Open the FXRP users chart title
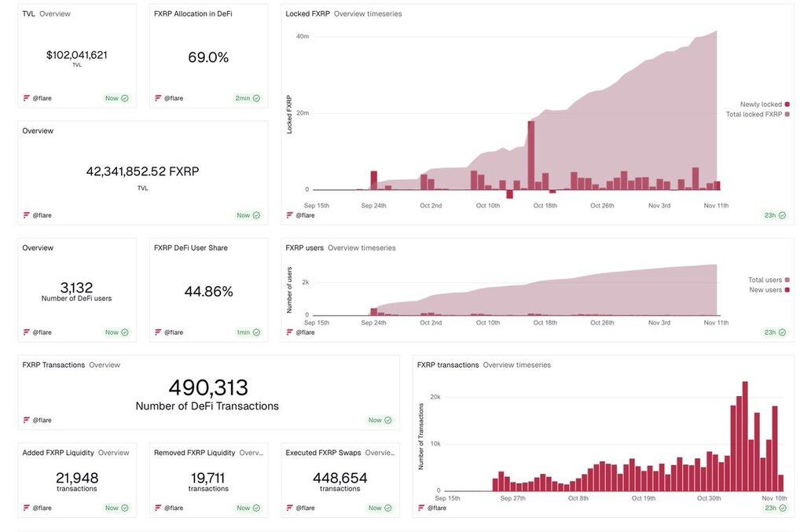The width and height of the screenshot is (811, 532). [305, 248]
